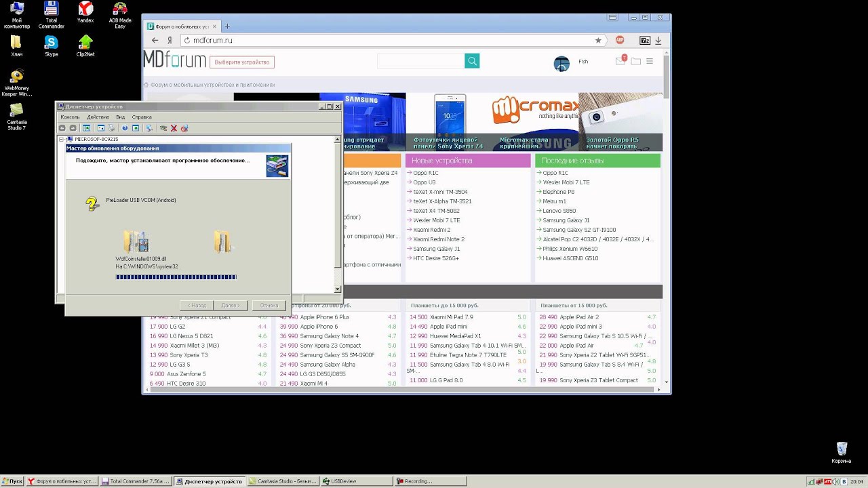Open the browser downloads arrow icon

[658, 40]
